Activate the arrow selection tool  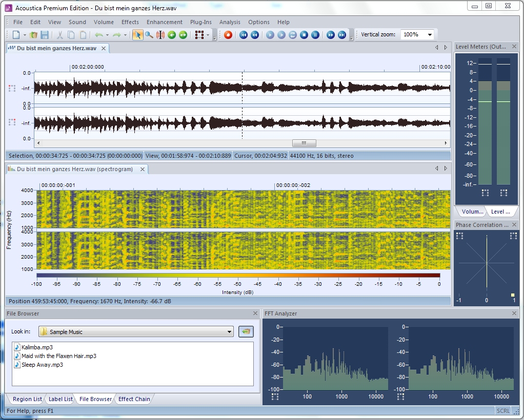[x=137, y=35]
